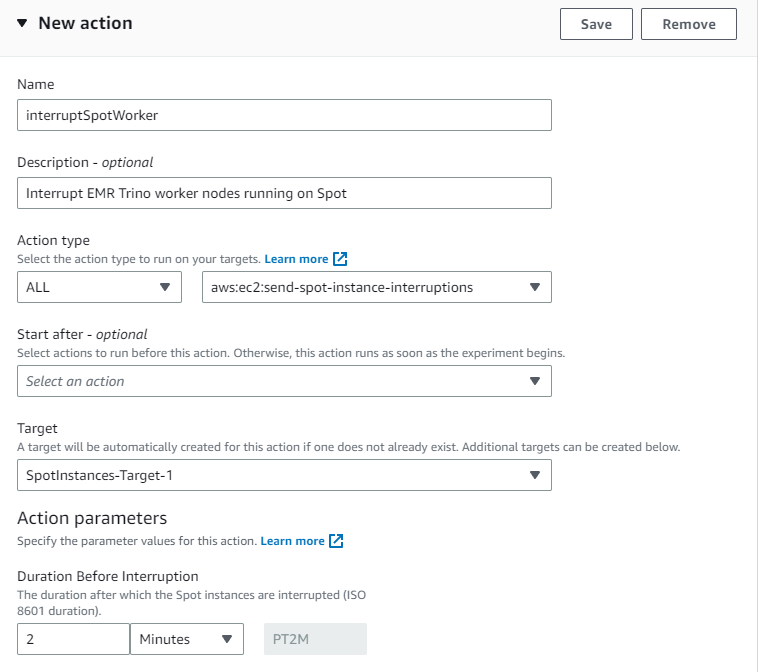Image resolution: width=758 pixels, height=672 pixels.
Task: Click the arrow on Select an action
Action: 535,381
